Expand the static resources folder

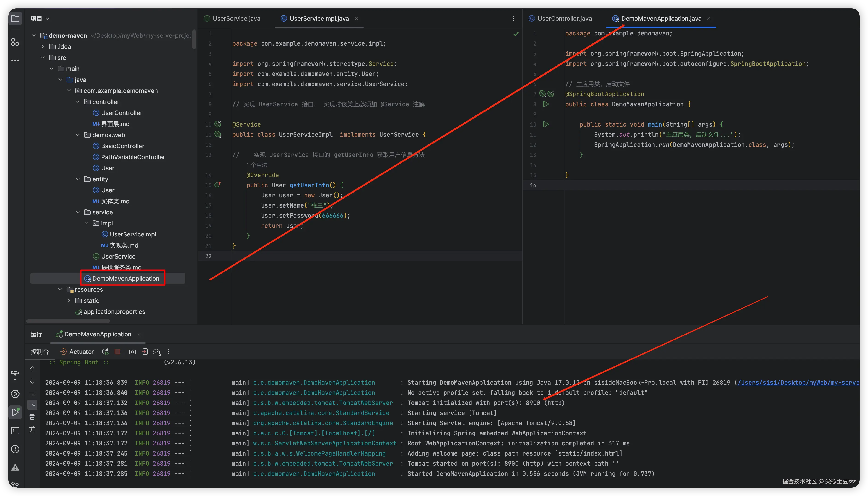click(x=69, y=300)
